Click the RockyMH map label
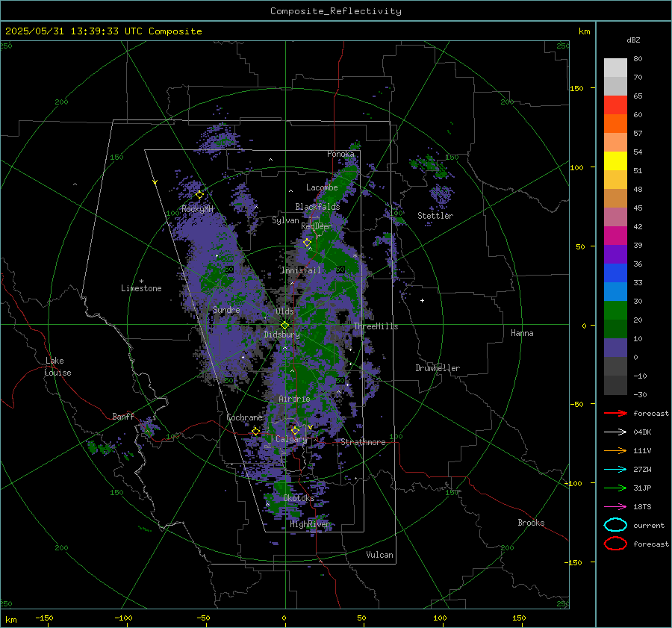 [198, 209]
